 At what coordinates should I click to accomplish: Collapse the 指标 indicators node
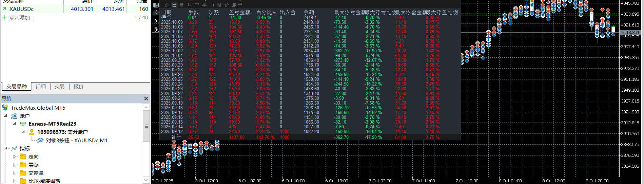coord(6,148)
